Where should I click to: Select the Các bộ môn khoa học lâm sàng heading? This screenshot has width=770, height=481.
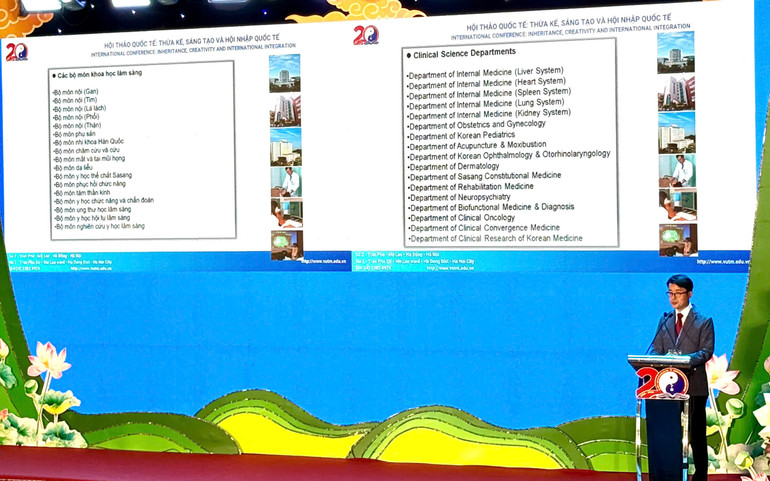tap(98, 76)
